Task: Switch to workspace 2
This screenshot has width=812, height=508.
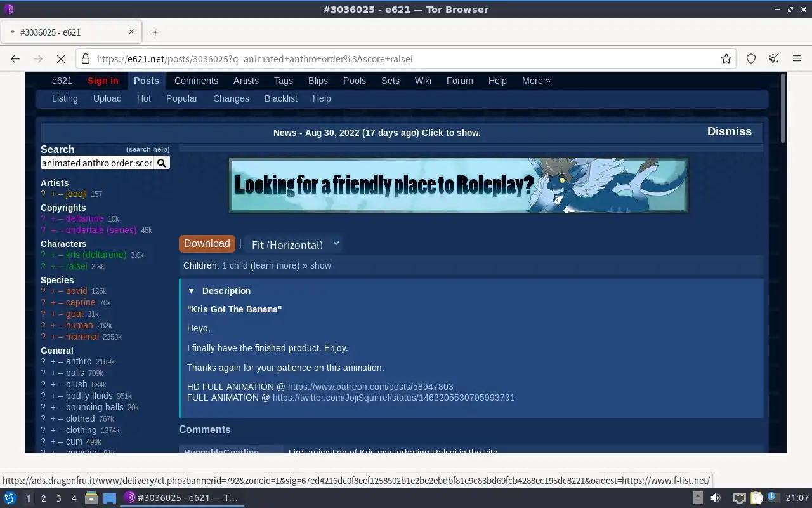Action: (x=43, y=498)
